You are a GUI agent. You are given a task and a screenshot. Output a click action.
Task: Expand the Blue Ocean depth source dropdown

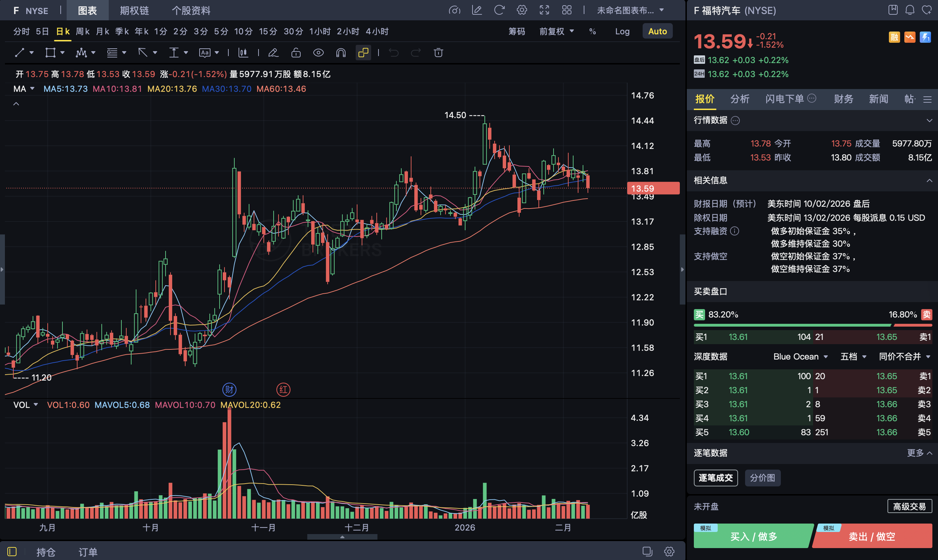[800, 357]
